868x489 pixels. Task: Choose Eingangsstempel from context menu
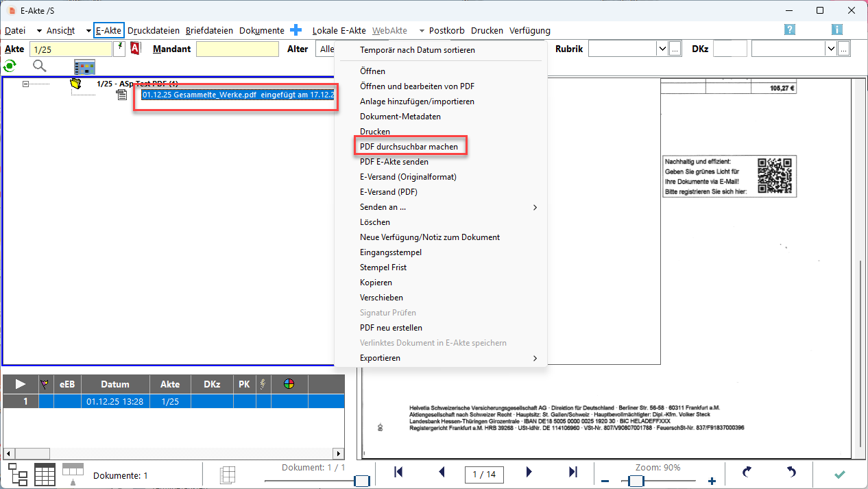(x=391, y=252)
